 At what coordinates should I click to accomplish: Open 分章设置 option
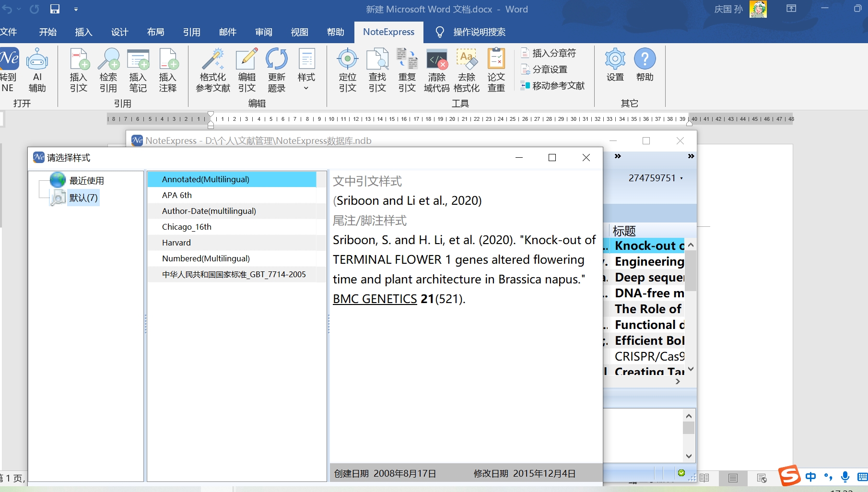544,70
